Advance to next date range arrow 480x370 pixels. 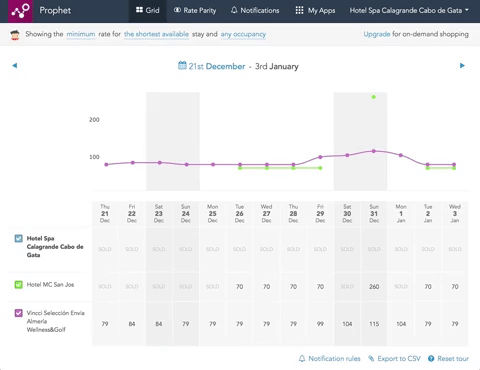[462, 66]
